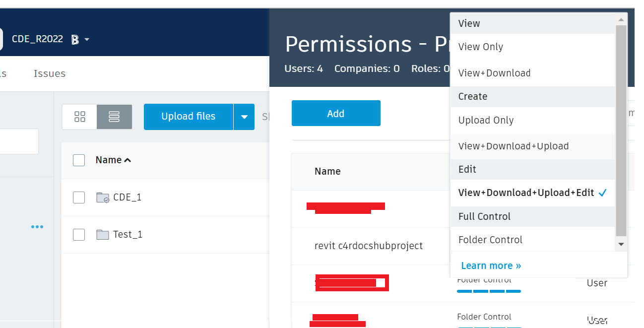Check the Test_1 folder checkbox
This screenshot has height=328, width=644.
click(79, 234)
